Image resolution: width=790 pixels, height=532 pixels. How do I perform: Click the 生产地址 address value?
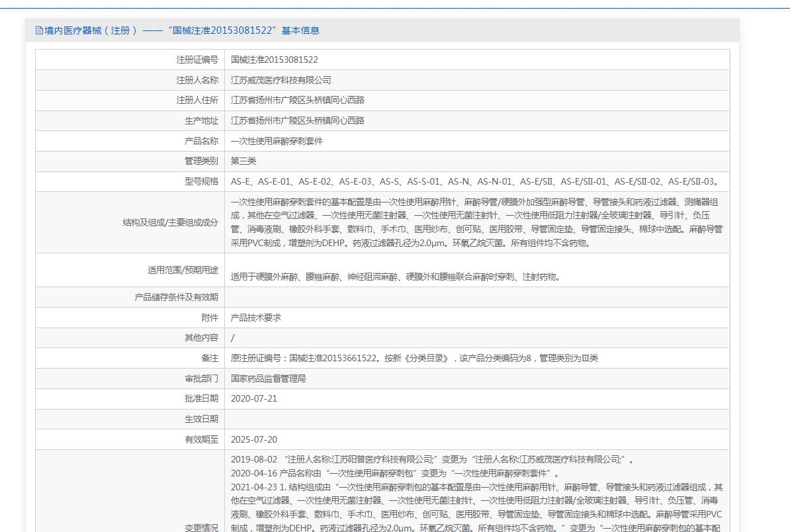coord(297,120)
